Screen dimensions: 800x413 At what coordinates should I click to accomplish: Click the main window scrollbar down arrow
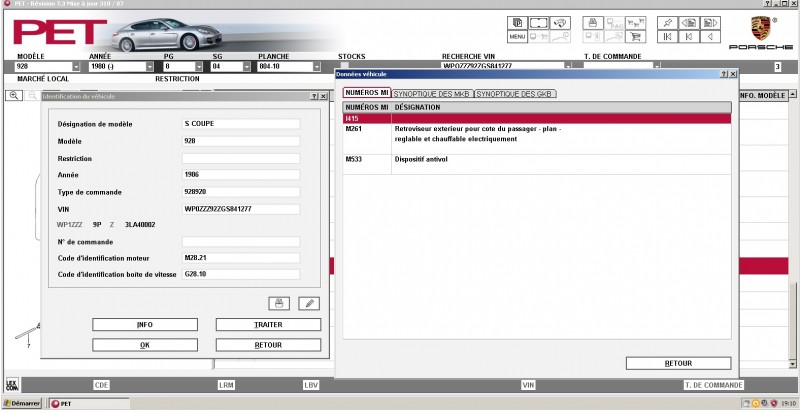pyautogui.click(x=792, y=363)
